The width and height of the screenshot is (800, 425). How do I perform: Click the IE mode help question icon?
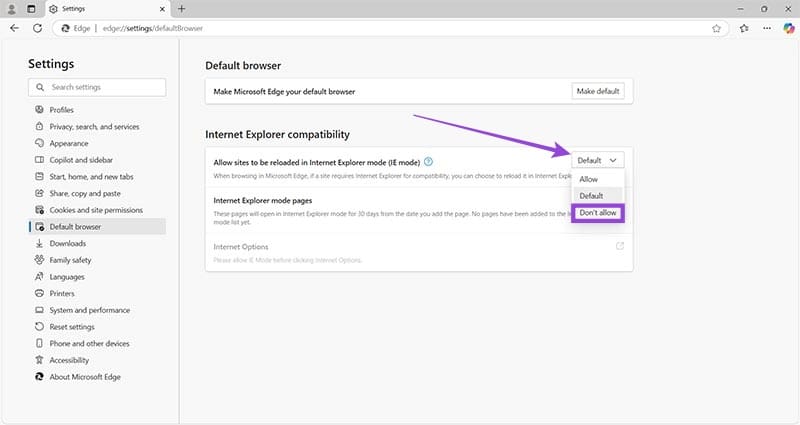coord(428,161)
